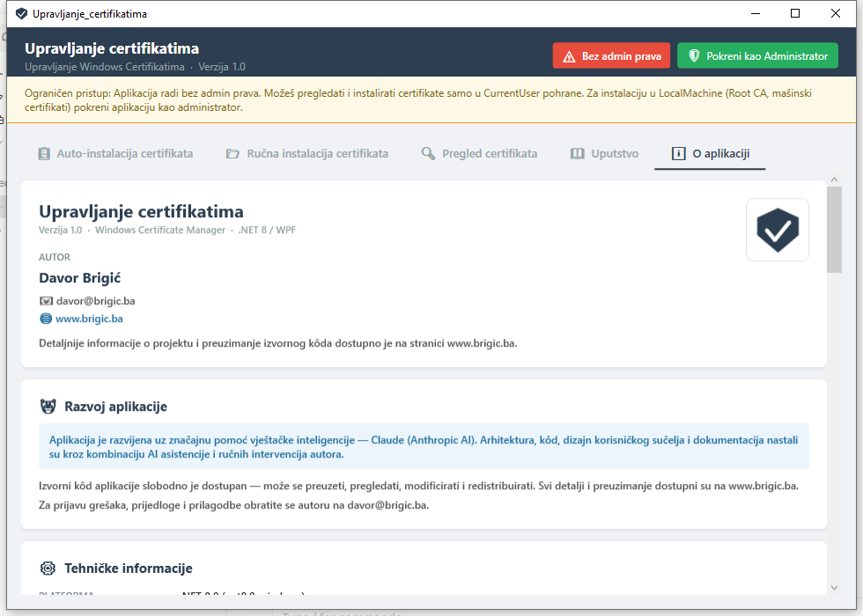Image resolution: width=863 pixels, height=616 pixels.
Task: Click the title bar shield app icon
Action: point(21,14)
